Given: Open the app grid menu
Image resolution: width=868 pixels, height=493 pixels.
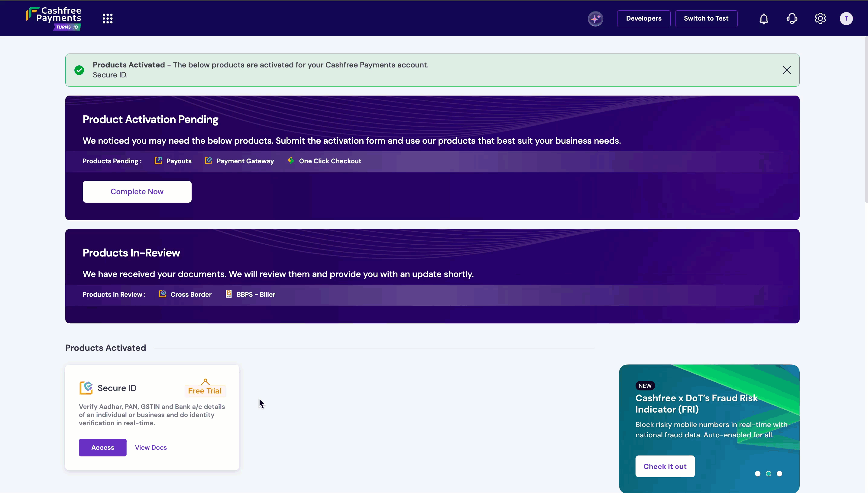Looking at the screenshot, I should 108,18.
